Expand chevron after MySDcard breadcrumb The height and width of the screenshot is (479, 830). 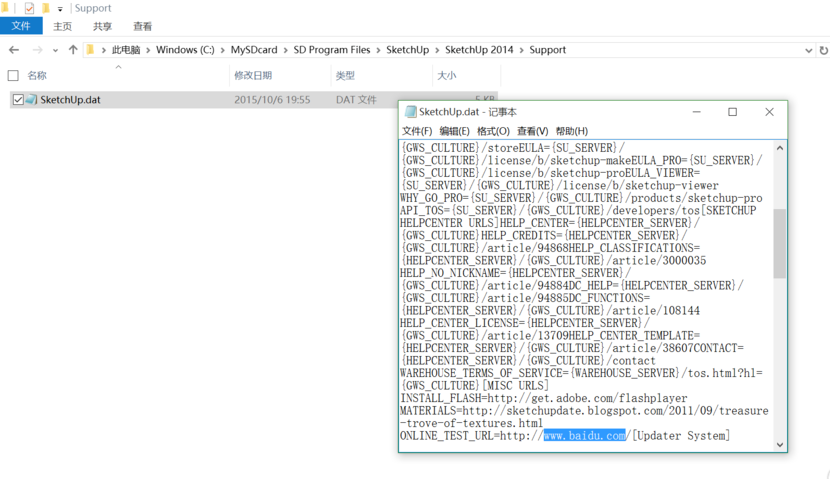285,50
